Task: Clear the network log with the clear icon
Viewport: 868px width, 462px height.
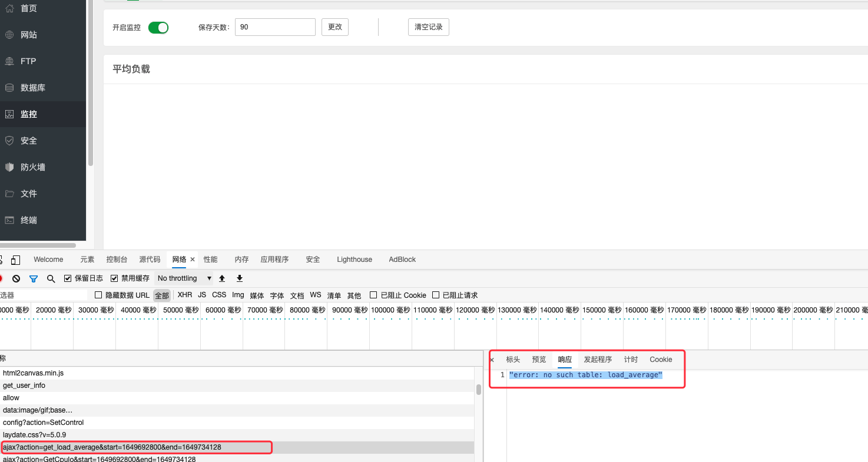Action: tap(16, 278)
